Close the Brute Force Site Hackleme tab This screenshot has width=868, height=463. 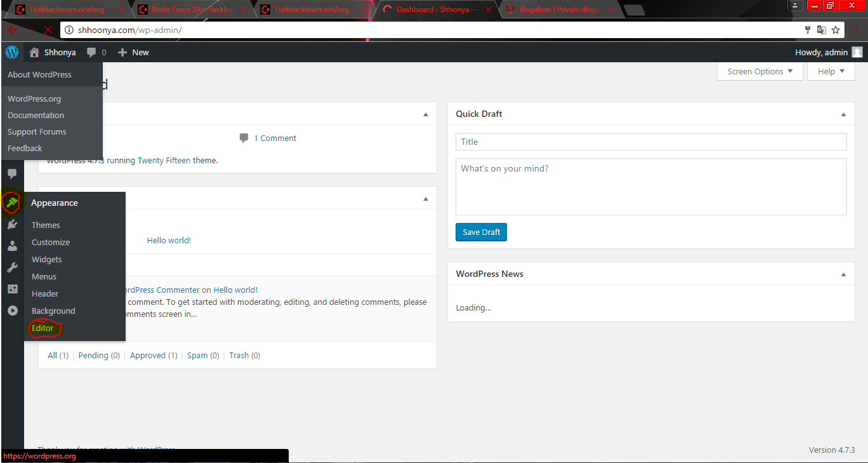tap(244, 10)
